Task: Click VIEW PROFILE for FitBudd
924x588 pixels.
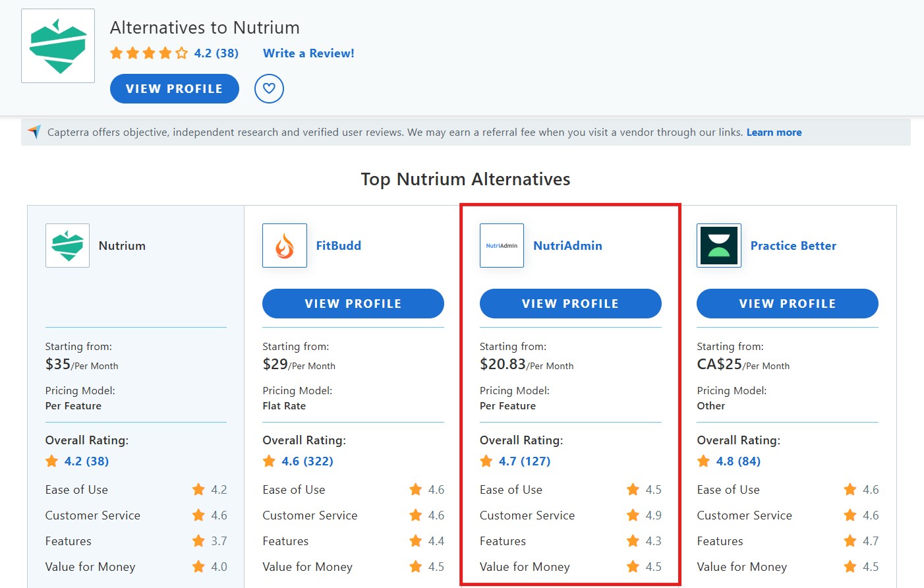Action: click(x=353, y=303)
